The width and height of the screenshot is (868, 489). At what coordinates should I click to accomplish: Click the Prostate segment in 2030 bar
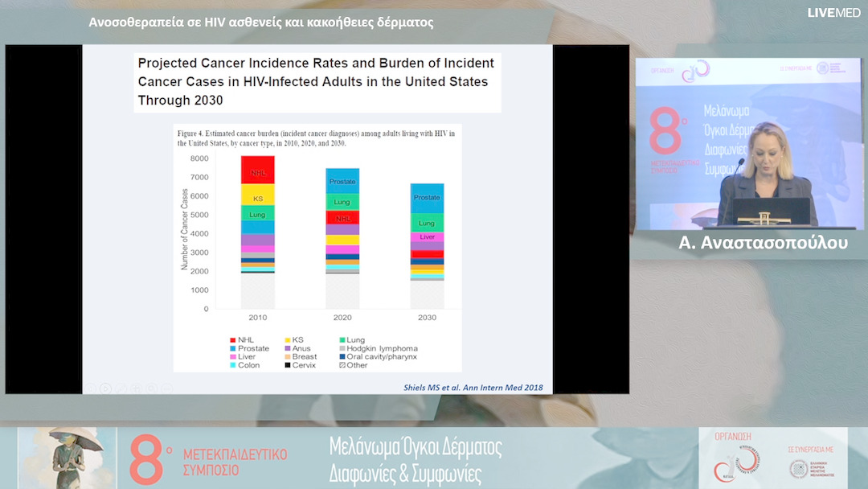[427, 198]
